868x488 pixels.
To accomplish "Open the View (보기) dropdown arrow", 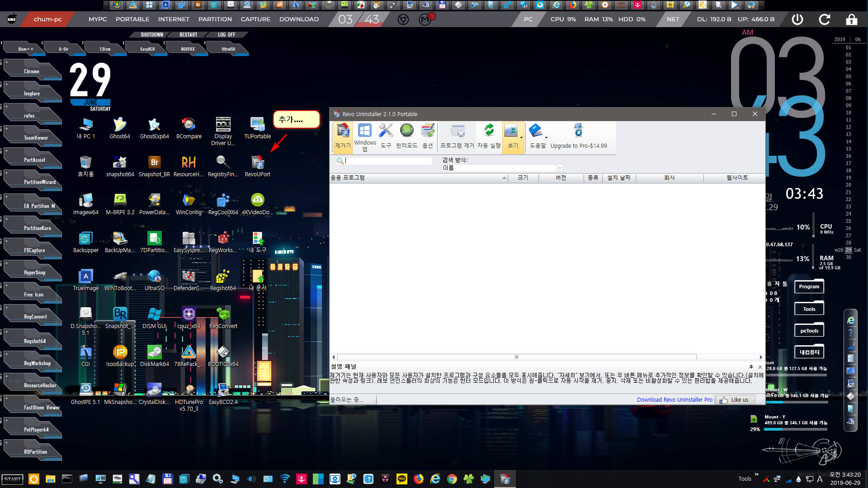I will [x=521, y=137].
